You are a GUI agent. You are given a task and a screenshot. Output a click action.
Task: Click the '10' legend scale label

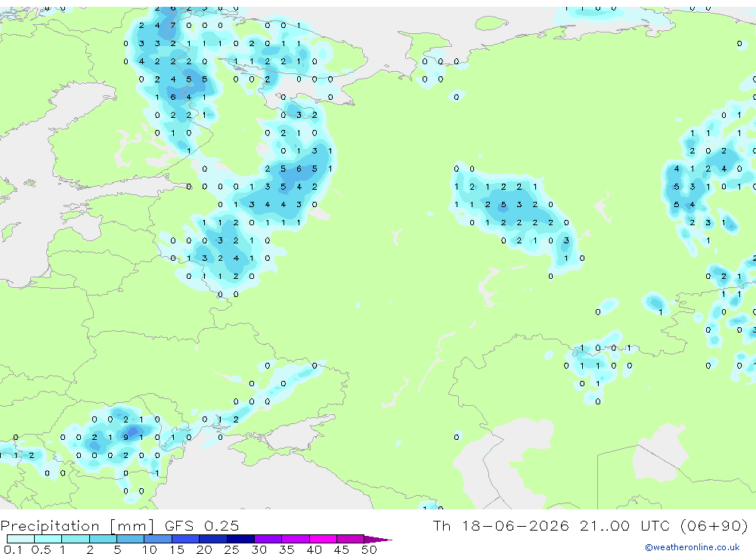[150, 549]
